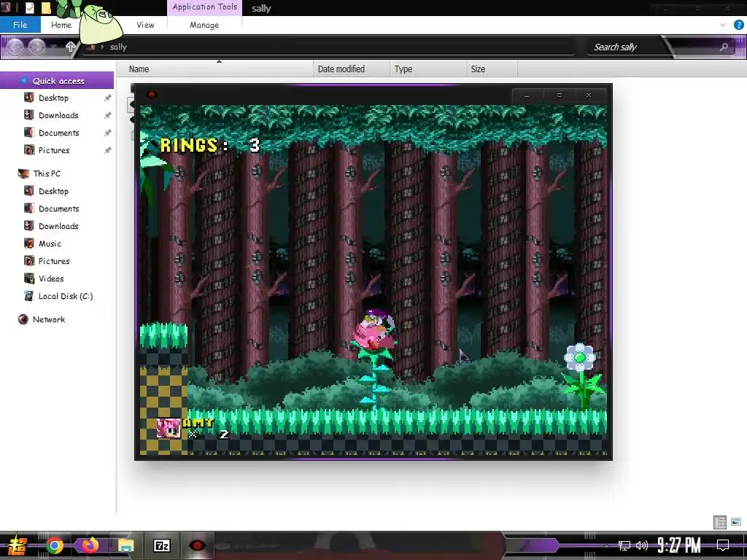Image resolution: width=747 pixels, height=560 pixels.
Task: Click the Downloads folder icon under Quick access
Action: 29,115
